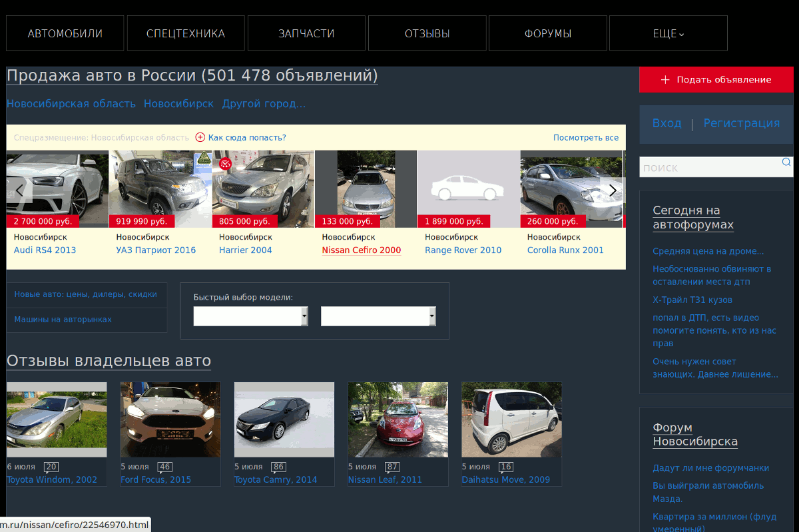Open the ЗАПЧАСТИ menu item
This screenshot has height=532, width=799.
click(306, 33)
